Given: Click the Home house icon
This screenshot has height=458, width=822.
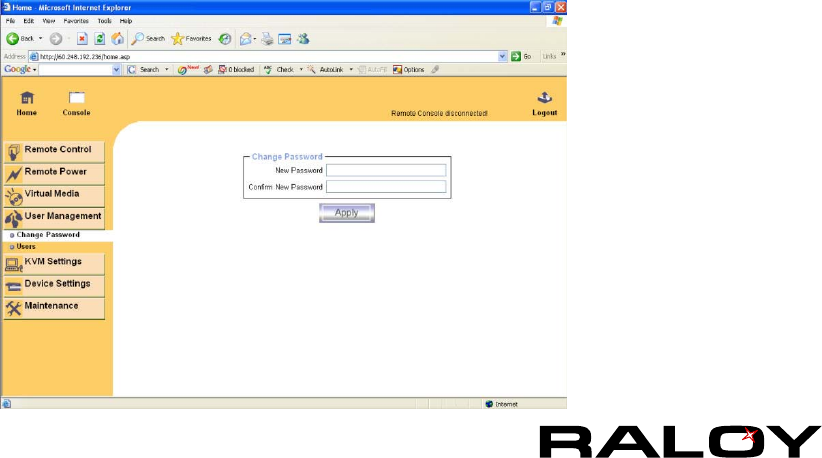Looking at the screenshot, I should click(x=27, y=97).
